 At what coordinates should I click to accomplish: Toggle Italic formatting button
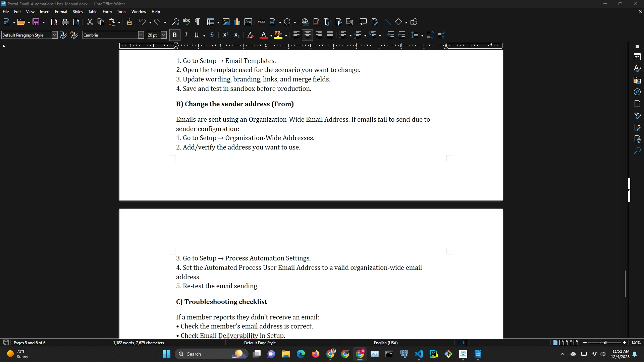tap(186, 35)
